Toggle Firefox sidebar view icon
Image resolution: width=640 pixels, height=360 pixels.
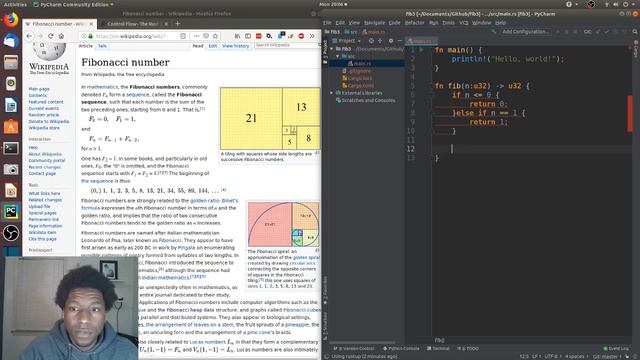click(x=248, y=36)
